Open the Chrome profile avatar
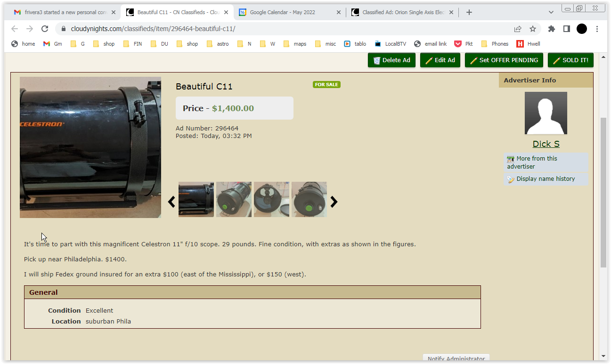 (x=582, y=29)
